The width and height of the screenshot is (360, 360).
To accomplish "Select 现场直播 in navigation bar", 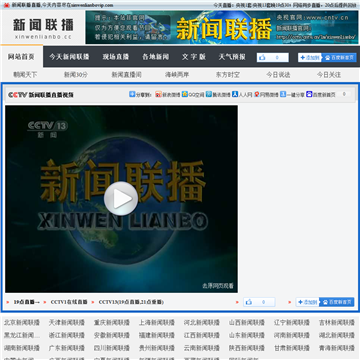I will (116, 57).
